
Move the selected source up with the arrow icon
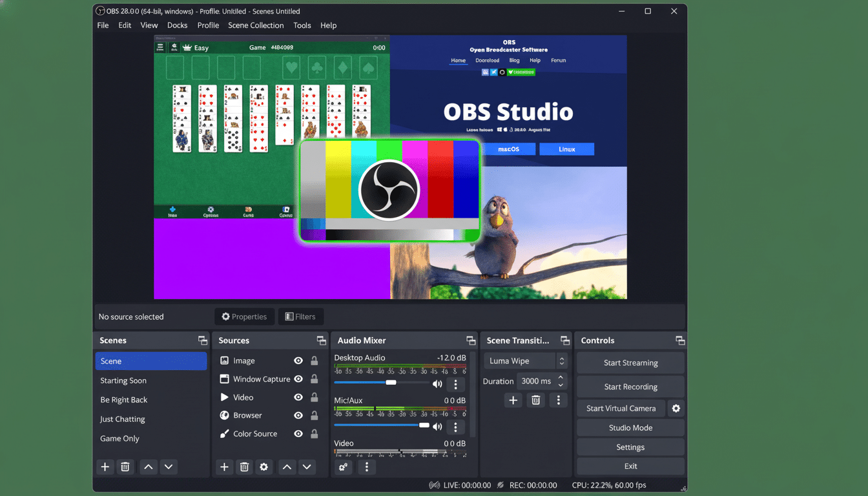click(287, 466)
